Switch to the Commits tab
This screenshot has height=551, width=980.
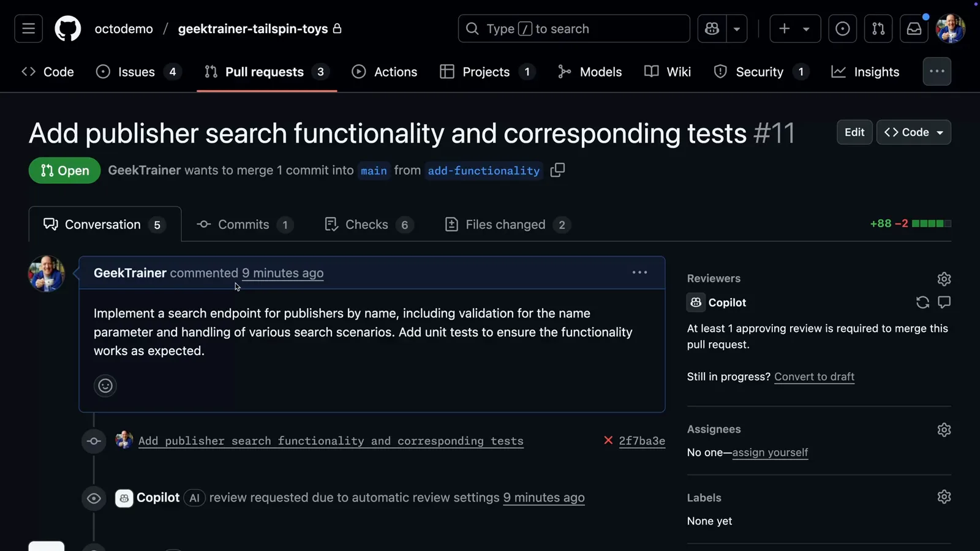coord(245,225)
